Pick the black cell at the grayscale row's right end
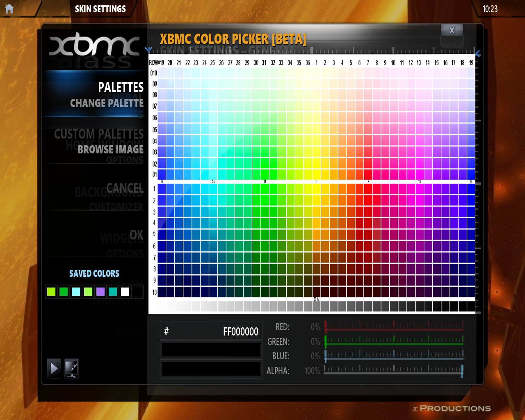The image size is (525, 420). [x=471, y=306]
